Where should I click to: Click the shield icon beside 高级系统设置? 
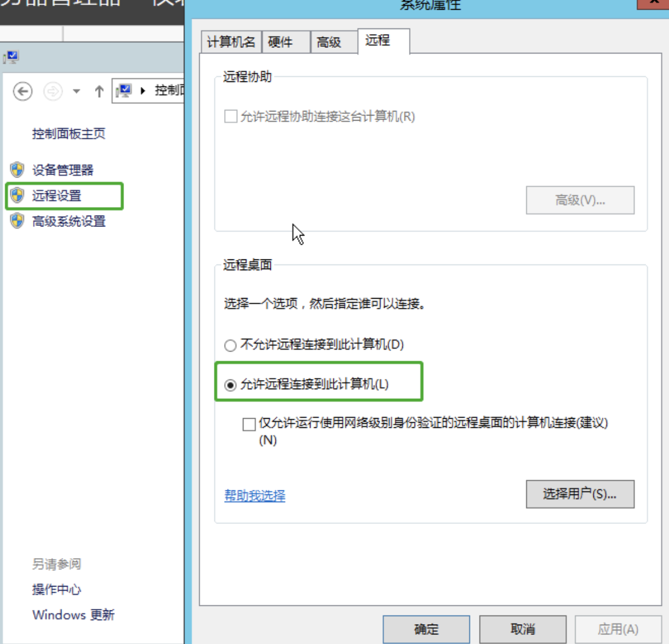click(x=18, y=221)
